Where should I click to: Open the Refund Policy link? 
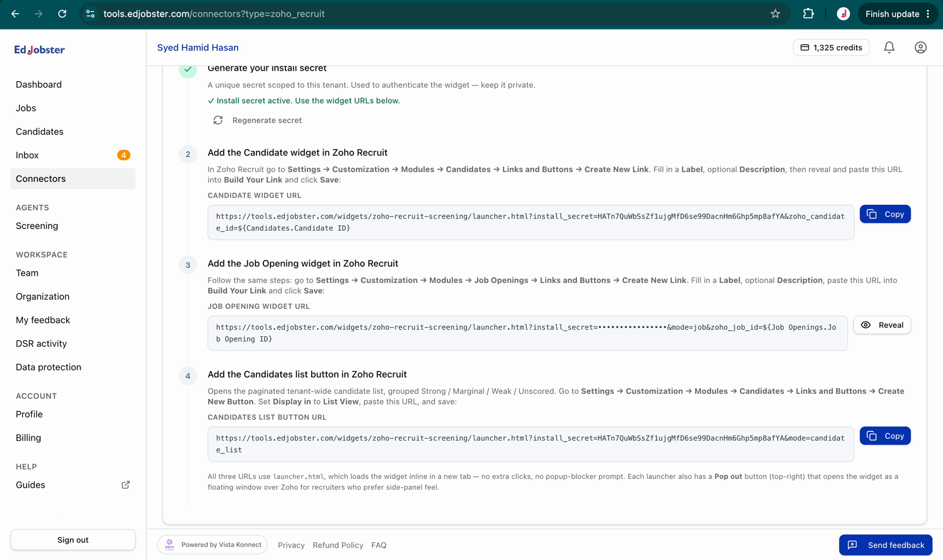coord(338,545)
